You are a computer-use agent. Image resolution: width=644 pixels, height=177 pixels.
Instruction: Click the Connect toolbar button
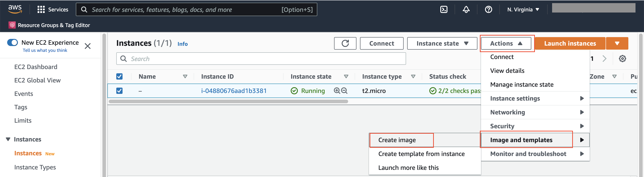(381, 43)
